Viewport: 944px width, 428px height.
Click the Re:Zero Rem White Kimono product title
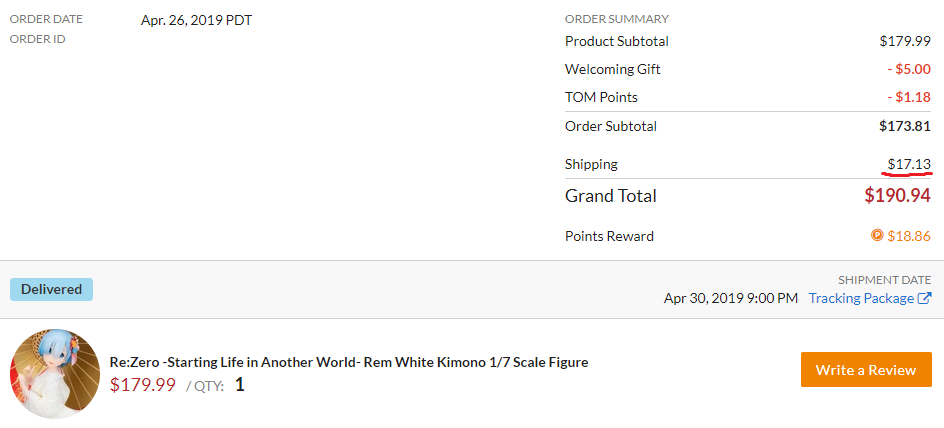pos(349,362)
